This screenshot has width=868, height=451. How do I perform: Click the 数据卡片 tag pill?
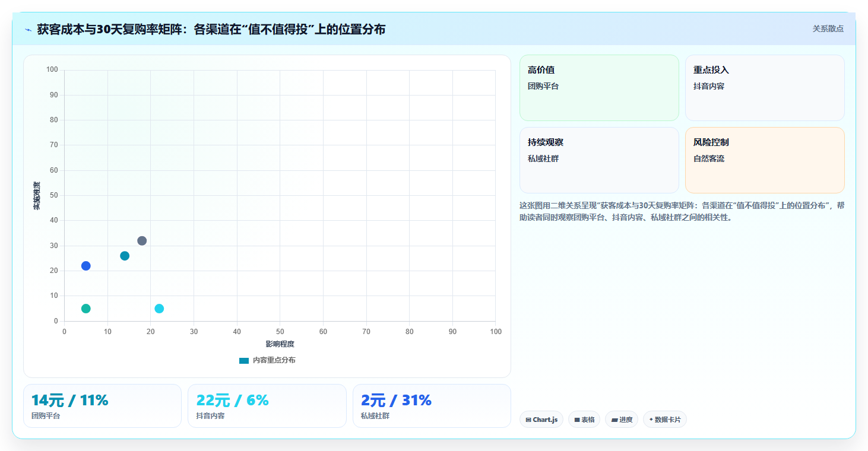pos(665,420)
